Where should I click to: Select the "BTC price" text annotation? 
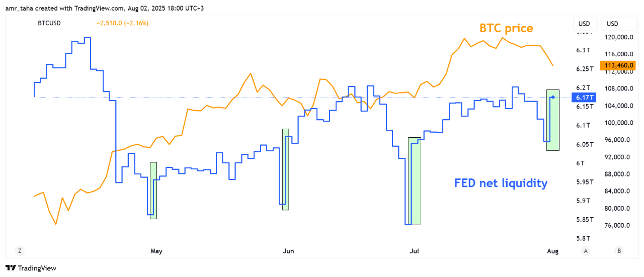[x=506, y=28]
